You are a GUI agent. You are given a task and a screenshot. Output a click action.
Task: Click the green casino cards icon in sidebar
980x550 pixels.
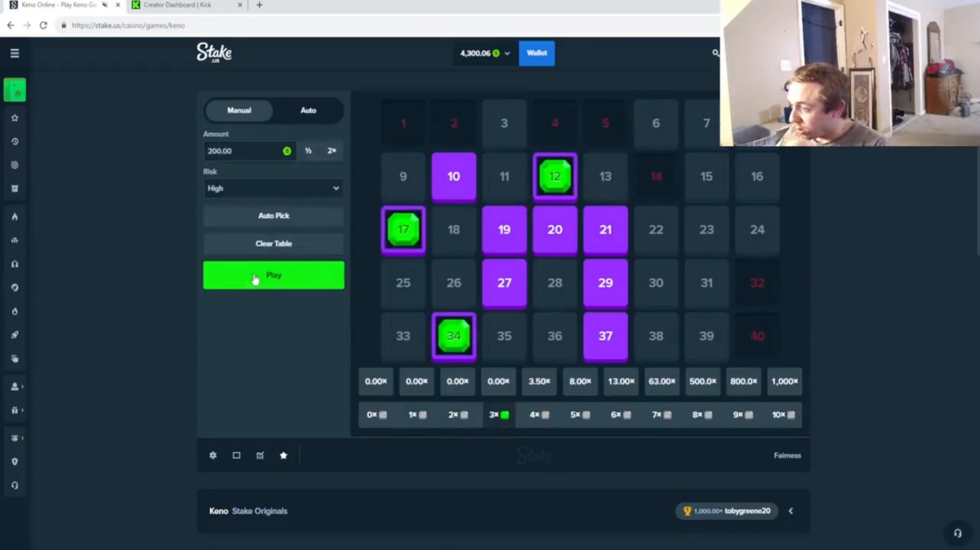point(15,90)
